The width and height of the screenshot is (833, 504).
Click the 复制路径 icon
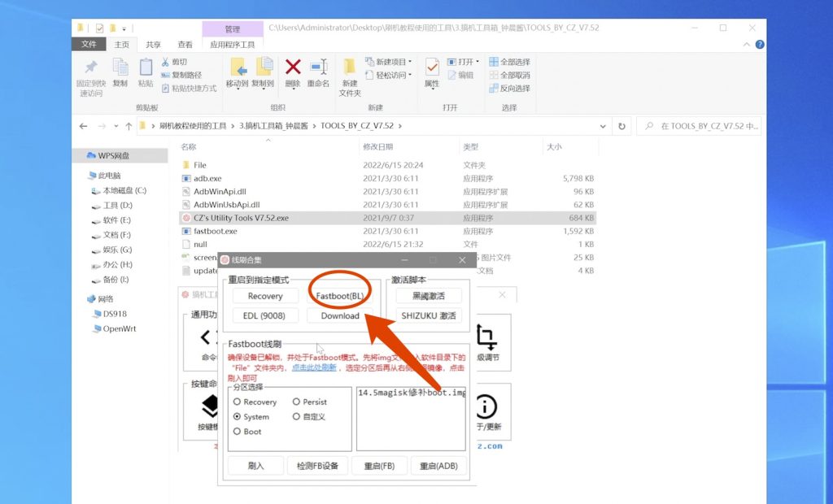tap(165, 75)
